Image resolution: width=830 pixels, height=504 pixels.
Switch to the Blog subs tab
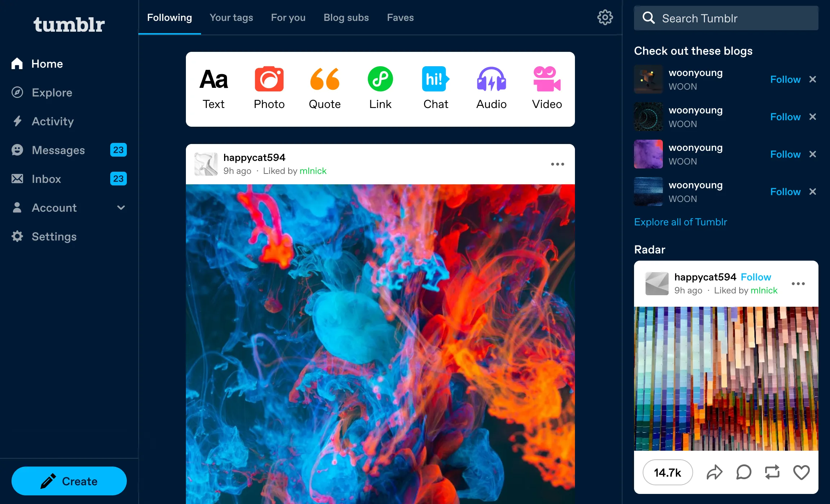[346, 17]
